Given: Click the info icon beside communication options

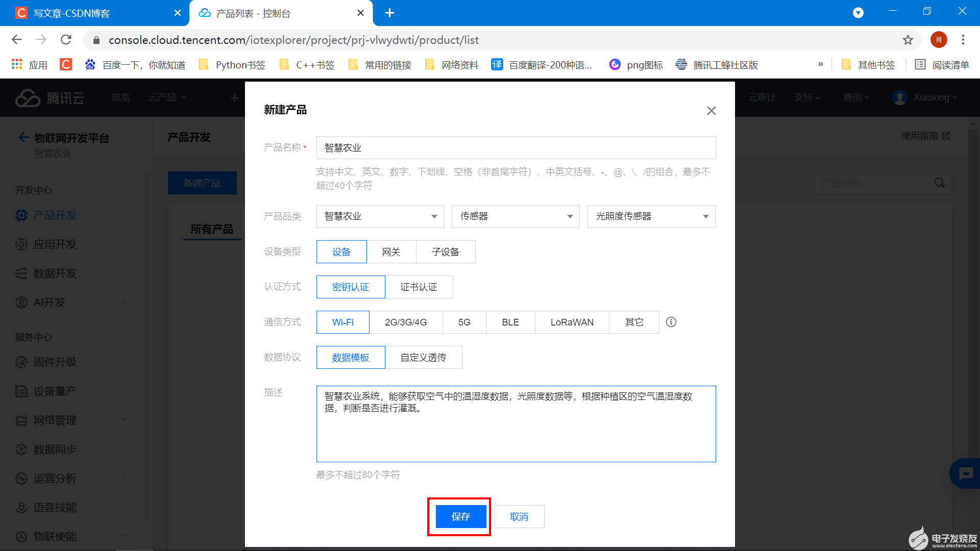Looking at the screenshot, I should click(x=671, y=322).
